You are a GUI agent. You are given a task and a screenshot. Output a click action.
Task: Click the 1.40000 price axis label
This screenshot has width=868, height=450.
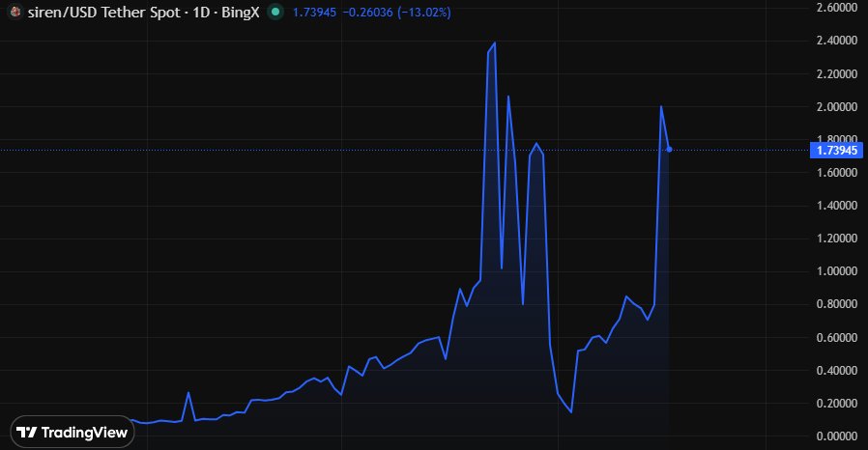(x=836, y=206)
